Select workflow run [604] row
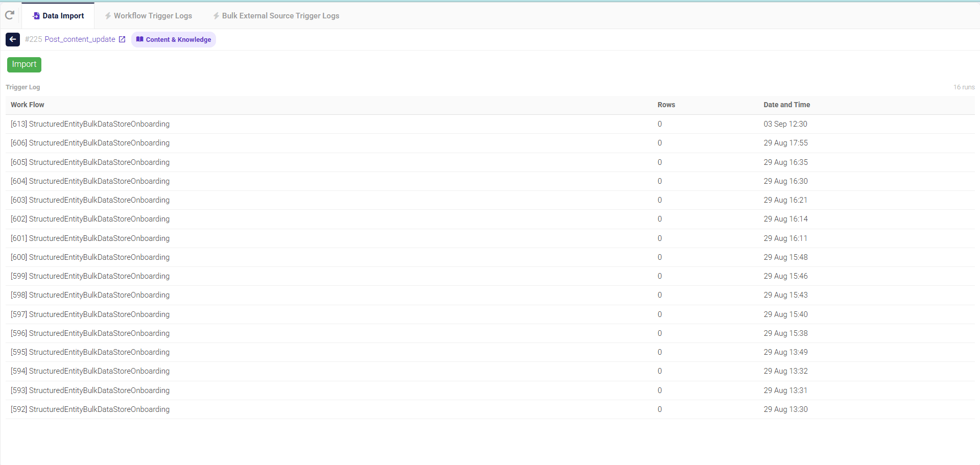The width and height of the screenshot is (980, 465). (490, 181)
